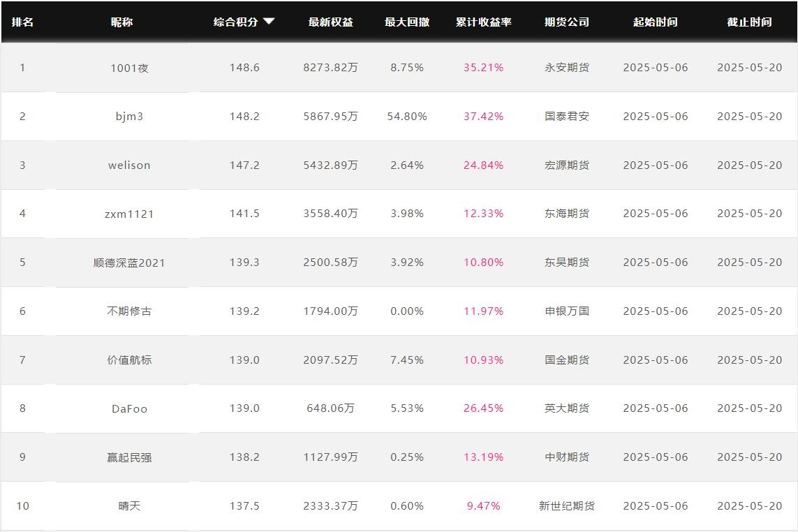Select return rate 37.42%
The height and width of the screenshot is (532, 798).
click(484, 117)
